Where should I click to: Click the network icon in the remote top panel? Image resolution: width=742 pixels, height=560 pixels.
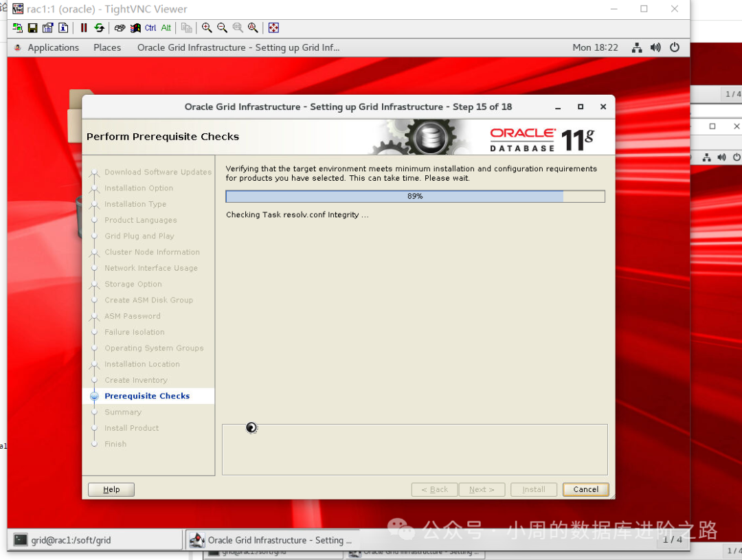click(x=637, y=47)
